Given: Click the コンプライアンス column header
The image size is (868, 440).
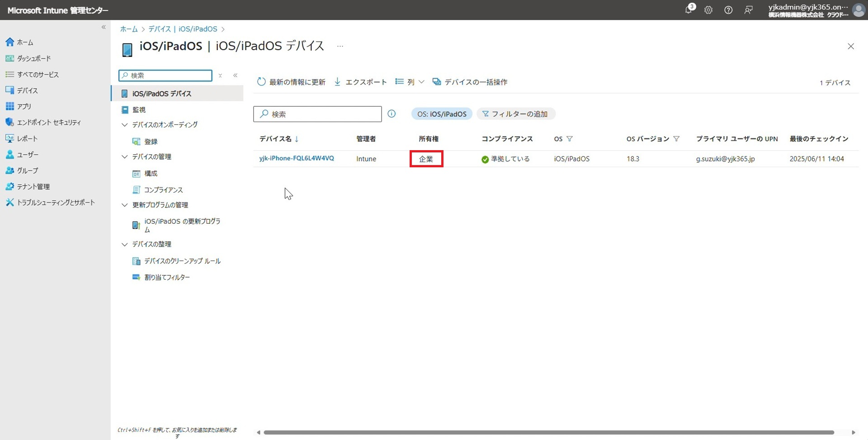Looking at the screenshot, I should tap(507, 139).
